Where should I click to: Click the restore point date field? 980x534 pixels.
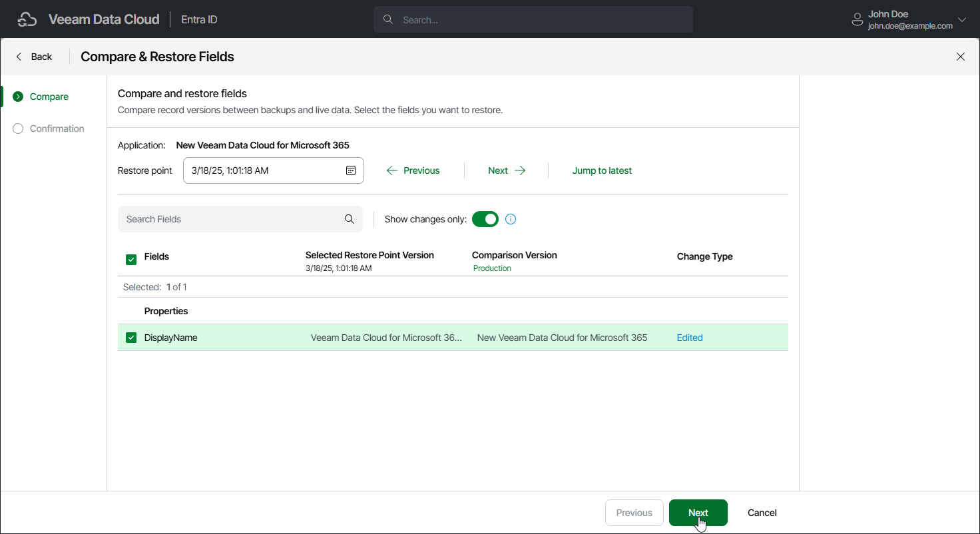tap(274, 170)
